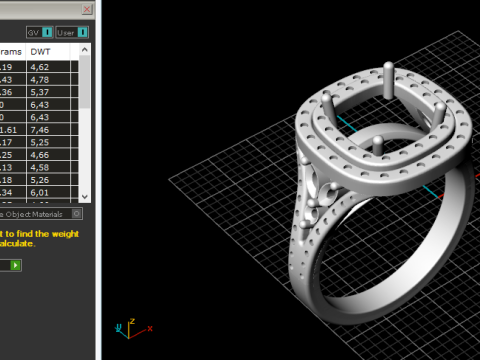This screenshot has height=360, width=480.
Task: Select the grams cell ending .43
Action: point(13,80)
